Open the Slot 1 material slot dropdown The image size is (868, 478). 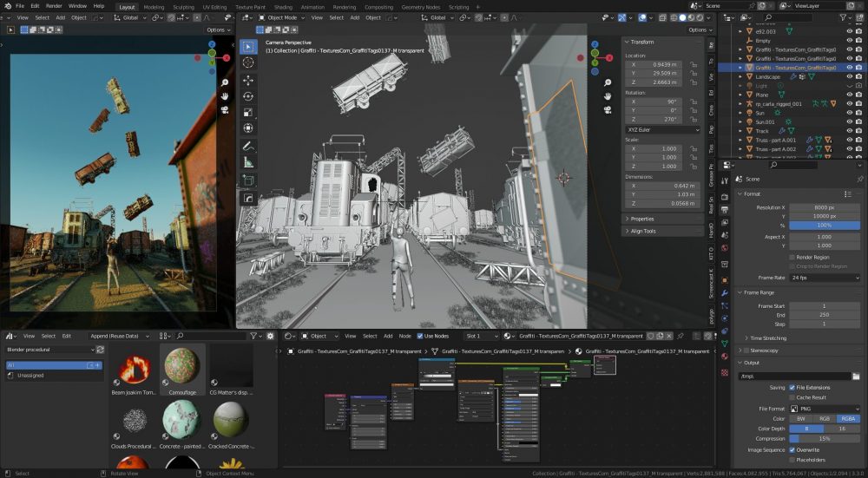(x=482, y=336)
